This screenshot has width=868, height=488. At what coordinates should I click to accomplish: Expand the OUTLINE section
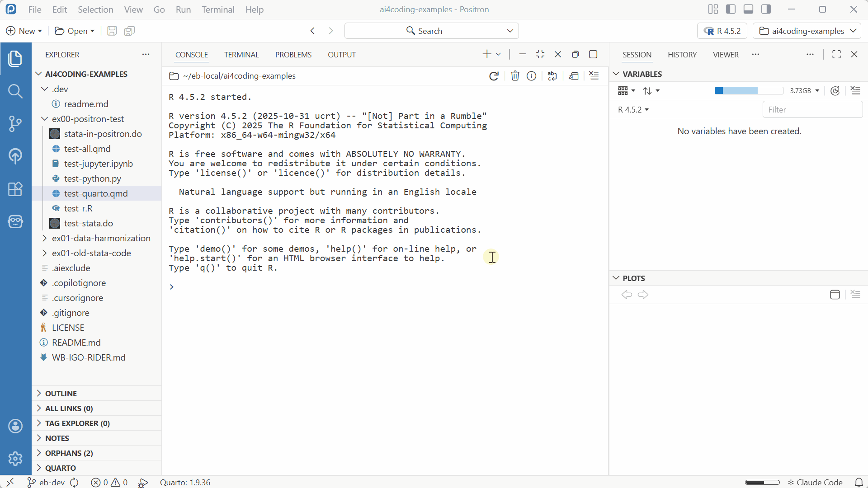tap(39, 393)
